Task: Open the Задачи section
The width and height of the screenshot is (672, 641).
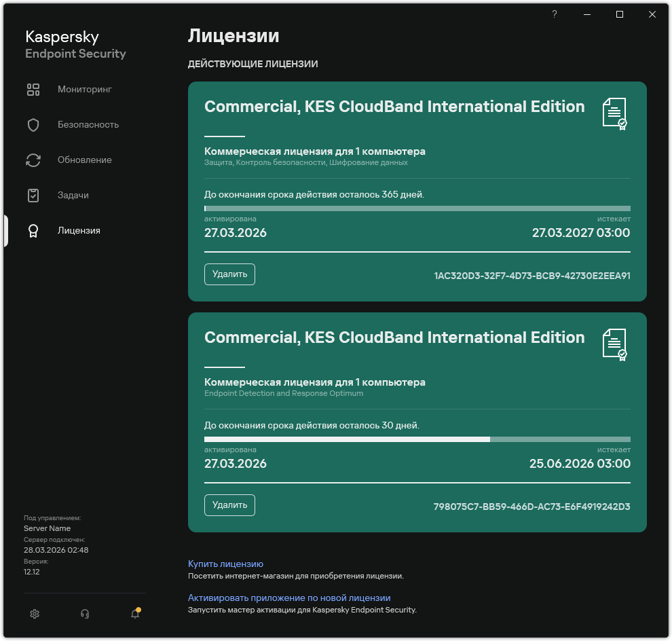Action: coord(73,195)
